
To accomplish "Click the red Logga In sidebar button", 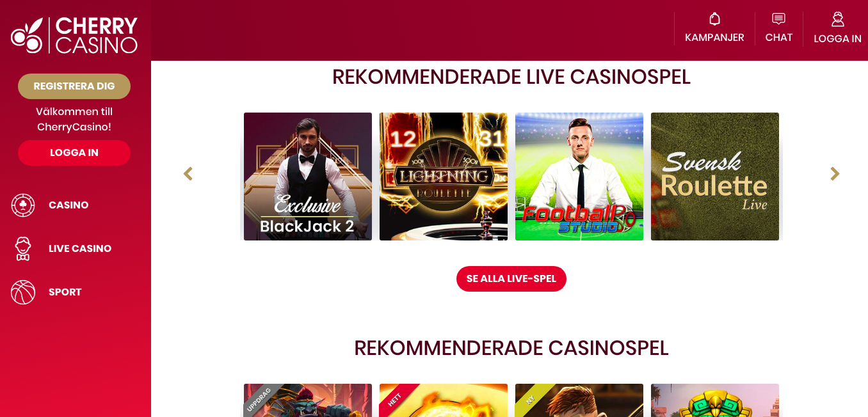I will 74,153.
